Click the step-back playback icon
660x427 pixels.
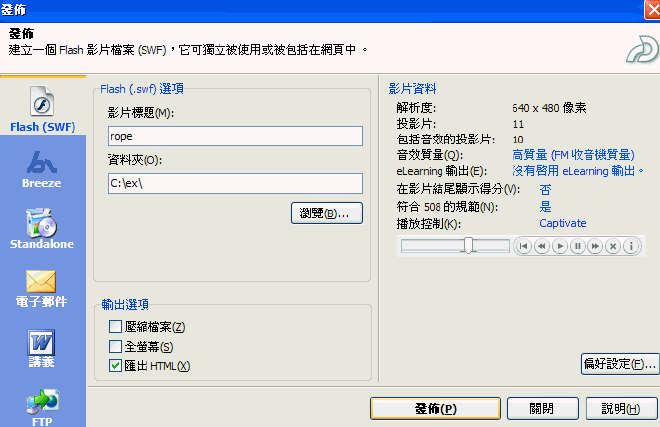coord(542,246)
